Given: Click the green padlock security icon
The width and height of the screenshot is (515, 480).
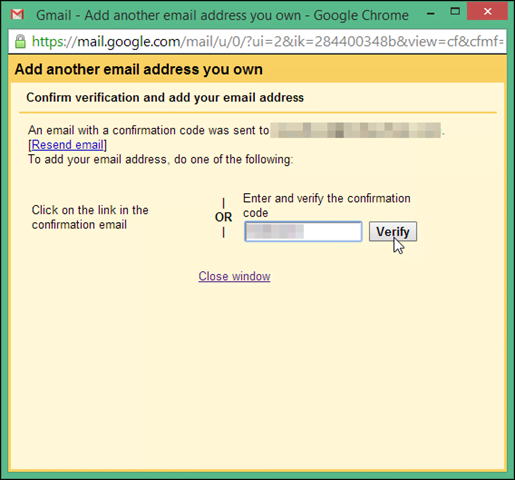Looking at the screenshot, I should pos(20,41).
